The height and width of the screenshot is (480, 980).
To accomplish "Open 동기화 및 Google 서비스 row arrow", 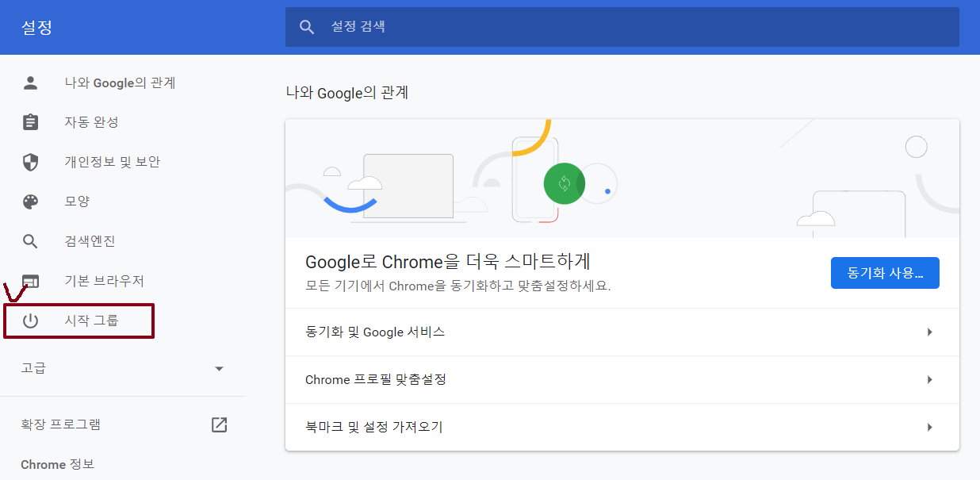I will click(x=930, y=332).
